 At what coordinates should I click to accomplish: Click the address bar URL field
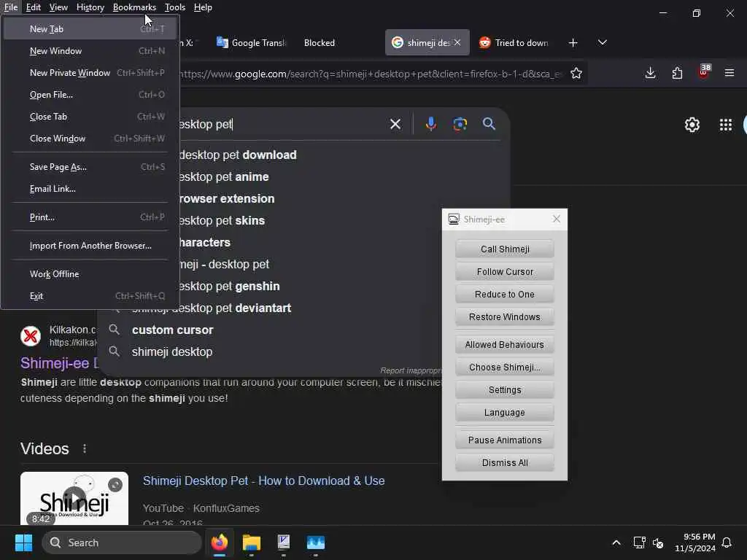point(371,74)
